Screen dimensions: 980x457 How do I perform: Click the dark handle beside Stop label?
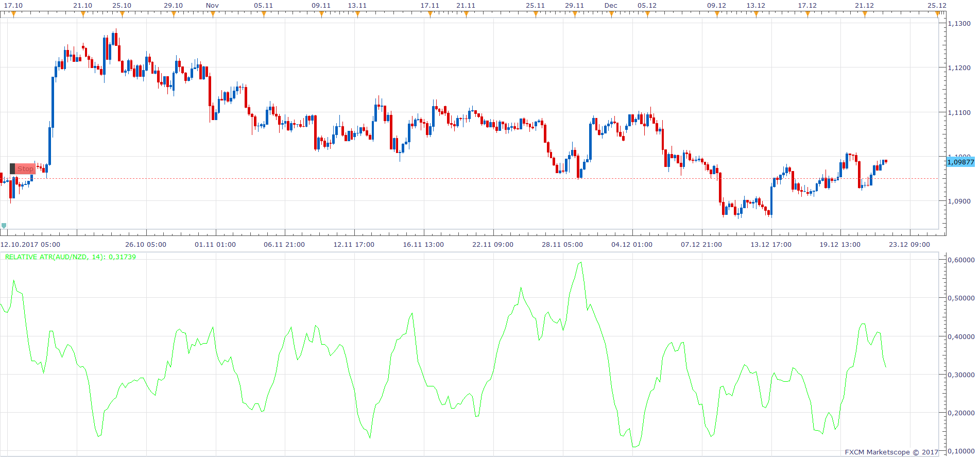12,168
